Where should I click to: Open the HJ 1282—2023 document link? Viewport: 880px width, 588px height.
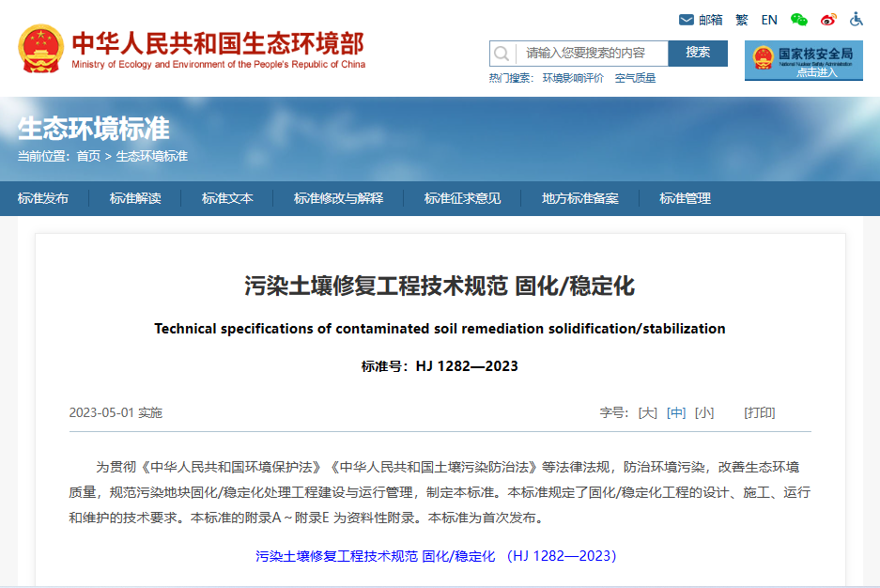436,556
